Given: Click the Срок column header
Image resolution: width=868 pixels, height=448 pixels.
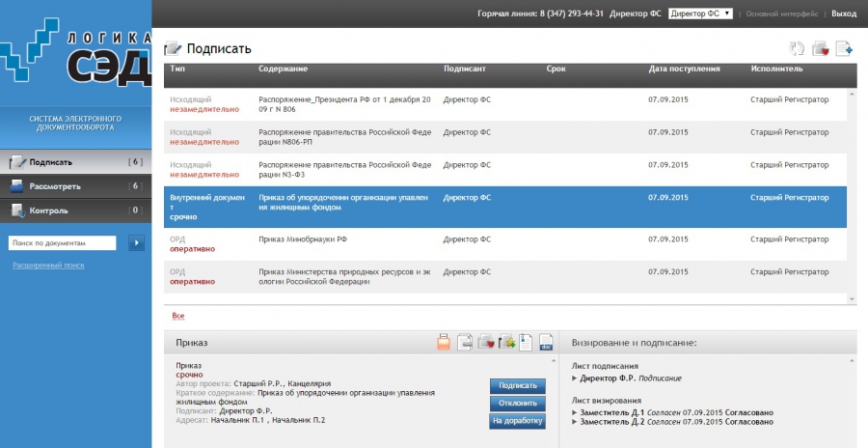Looking at the screenshot, I should (x=556, y=69).
